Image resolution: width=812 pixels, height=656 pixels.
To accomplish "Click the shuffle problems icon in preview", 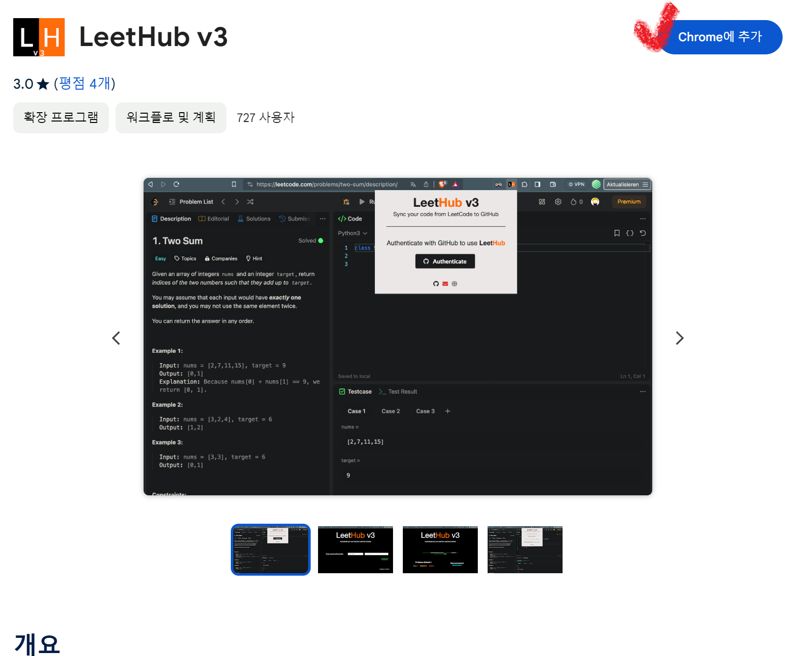I will pyautogui.click(x=250, y=202).
